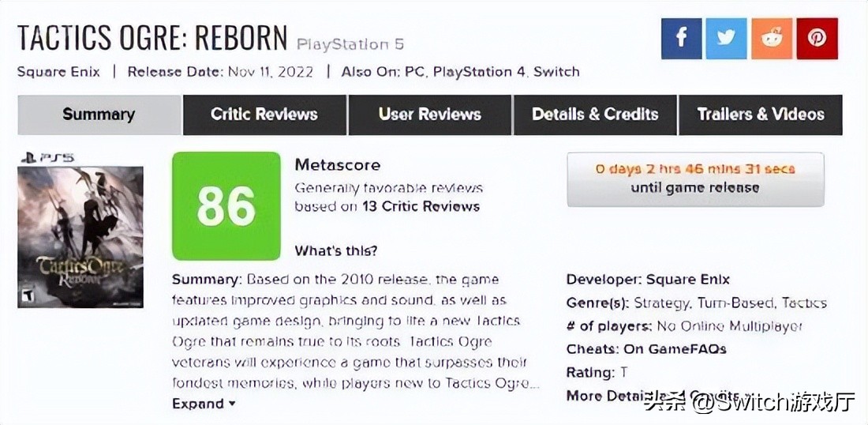868x425 pixels.
Task: Open the 13 Critic Reviews link
Action: click(x=431, y=207)
